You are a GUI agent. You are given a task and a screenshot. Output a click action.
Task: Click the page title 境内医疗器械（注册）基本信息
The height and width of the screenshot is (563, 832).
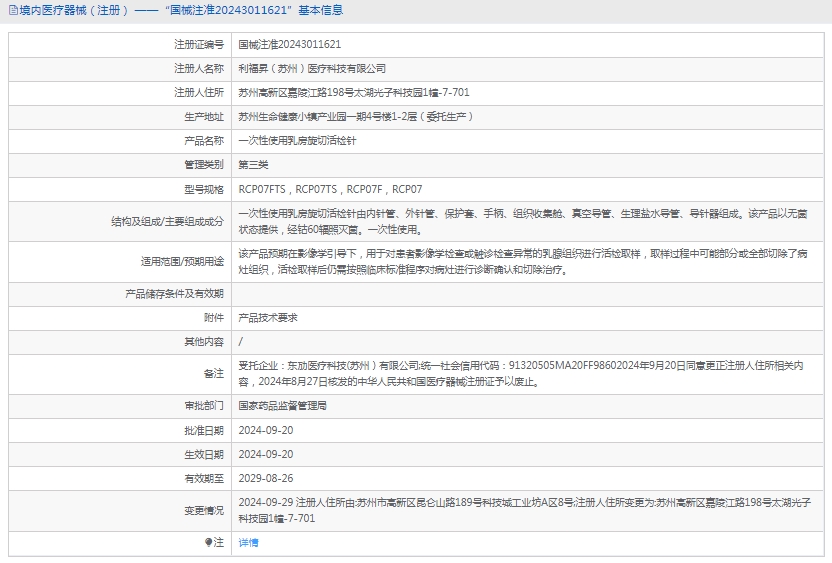[180, 11]
